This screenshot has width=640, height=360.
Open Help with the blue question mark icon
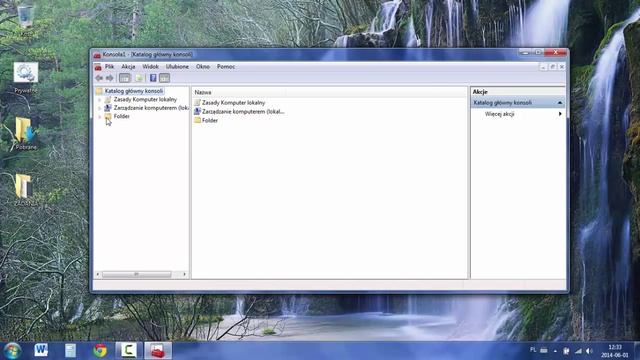coord(153,78)
